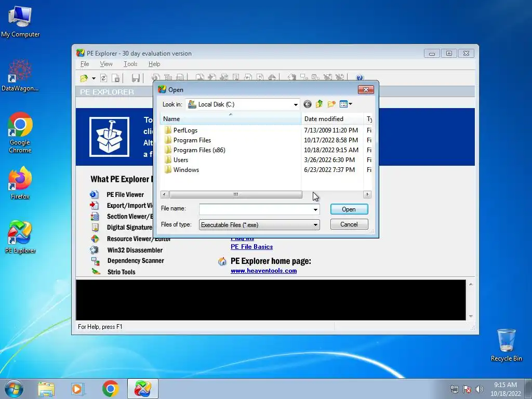This screenshot has height=399, width=532.
Task: Open the PE Explorer desktop shortcut
Action: (20, 237)
